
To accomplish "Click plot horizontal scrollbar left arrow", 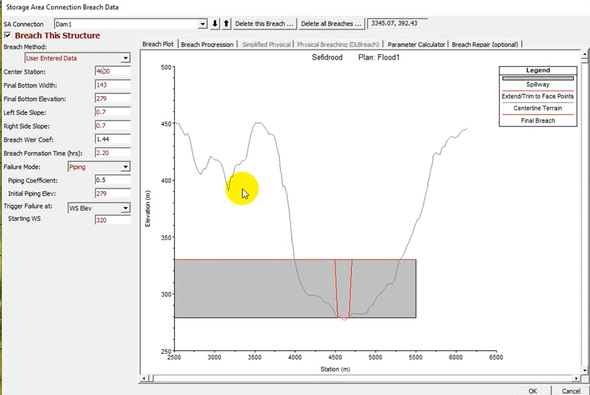I will pos(144,378).
